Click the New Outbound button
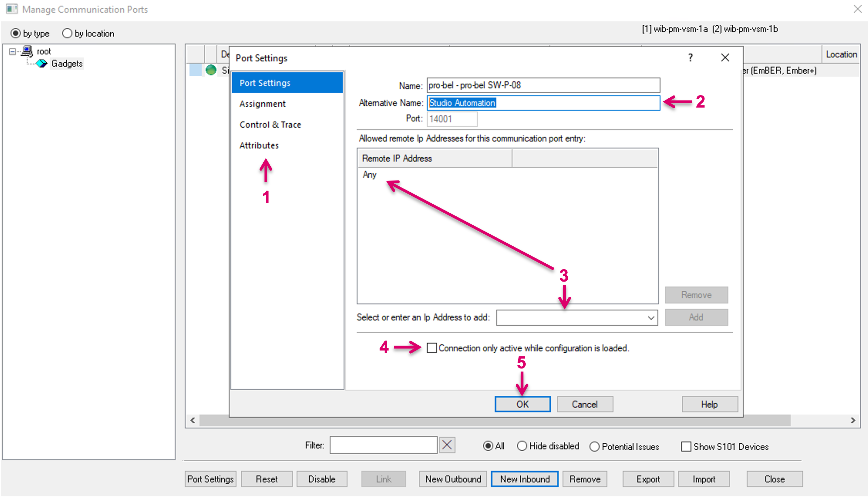Image resolution: width=868 pixels, height=497 pixels. click(453, 479)
